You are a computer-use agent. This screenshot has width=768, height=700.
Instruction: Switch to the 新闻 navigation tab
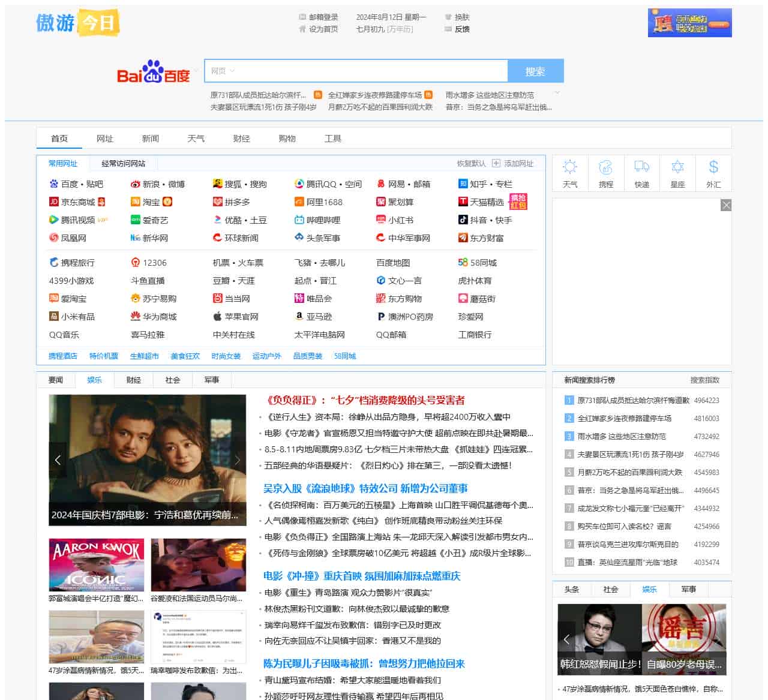coord(151,139)
